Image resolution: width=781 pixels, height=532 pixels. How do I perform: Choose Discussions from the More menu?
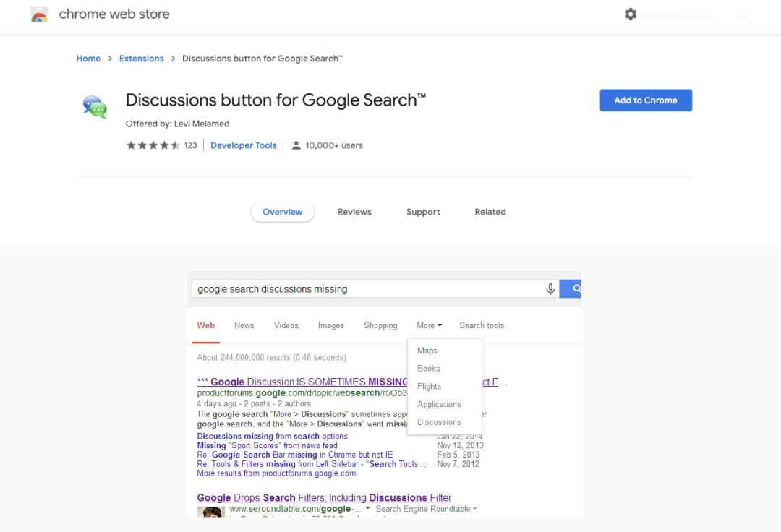439,423
